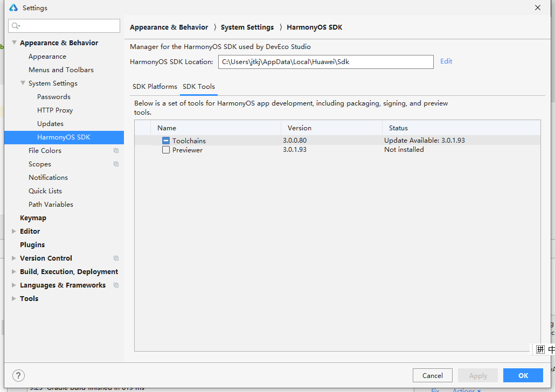555x392 pixels.
Task: Toggle the Toolchains checkbox
Action: click(x=165, y=141)
